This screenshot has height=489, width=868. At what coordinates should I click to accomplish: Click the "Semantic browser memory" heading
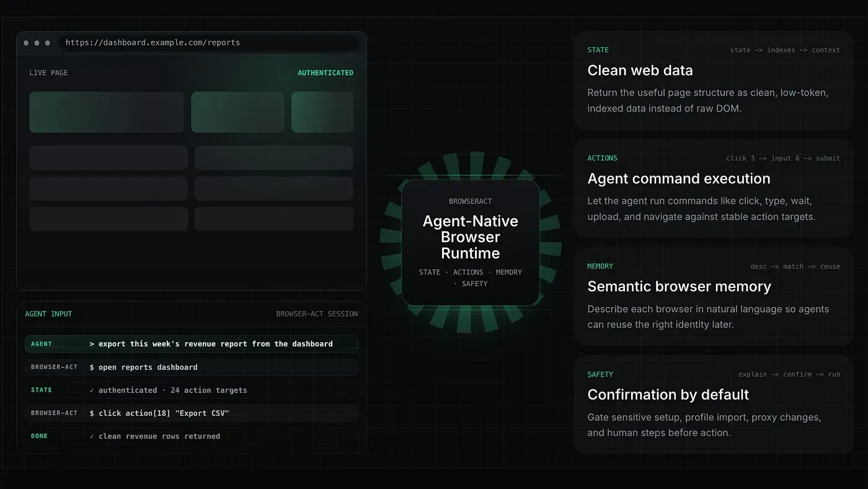coord(679,287)
